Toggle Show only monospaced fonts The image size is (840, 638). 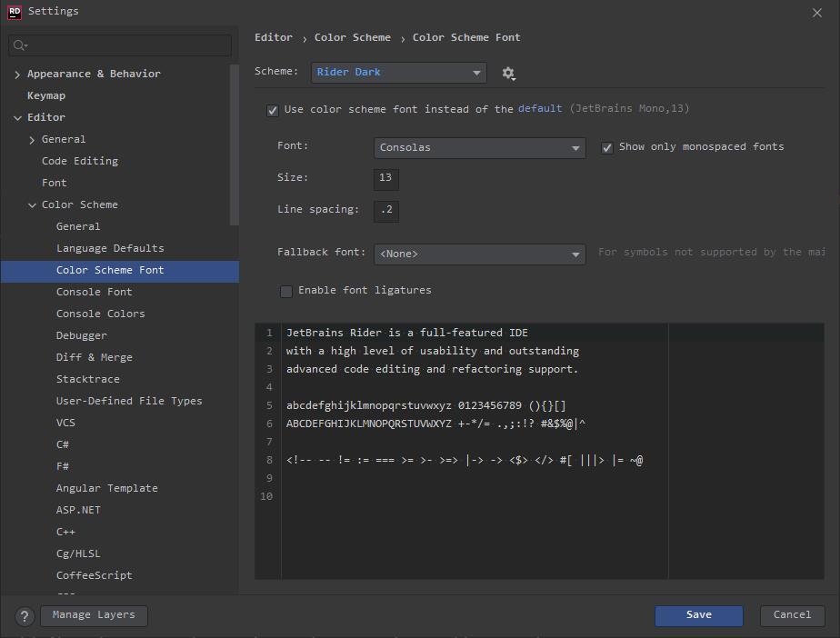point(606,147)
